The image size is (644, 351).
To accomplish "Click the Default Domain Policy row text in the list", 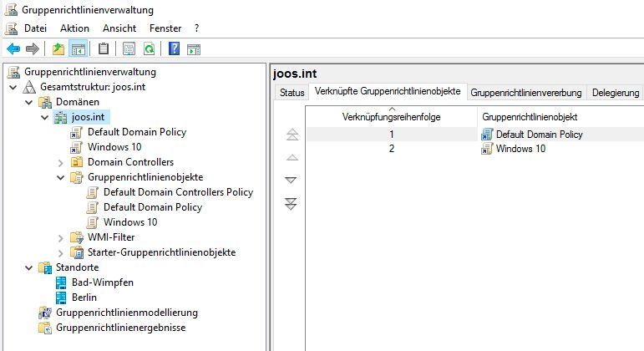I will 540,135.
